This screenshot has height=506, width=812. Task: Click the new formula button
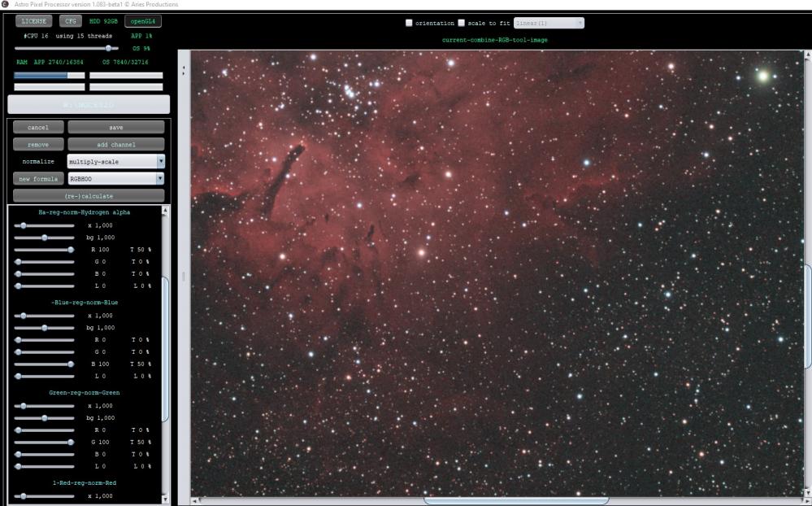pos(38,178)
